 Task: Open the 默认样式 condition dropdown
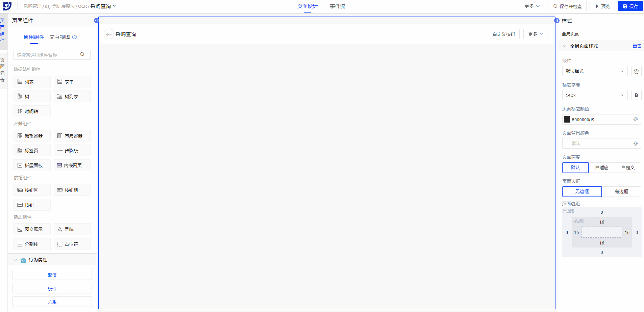[x=595, y=71]
